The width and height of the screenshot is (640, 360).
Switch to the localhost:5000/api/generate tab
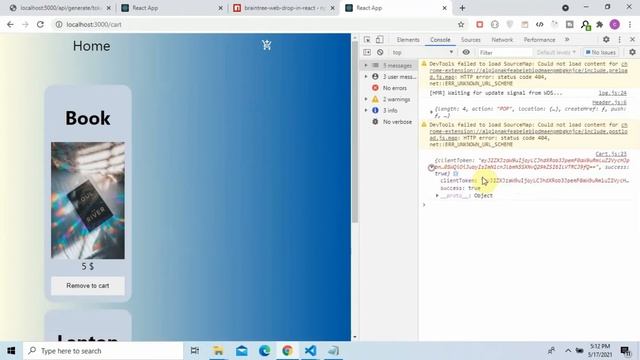click(60, 8)
